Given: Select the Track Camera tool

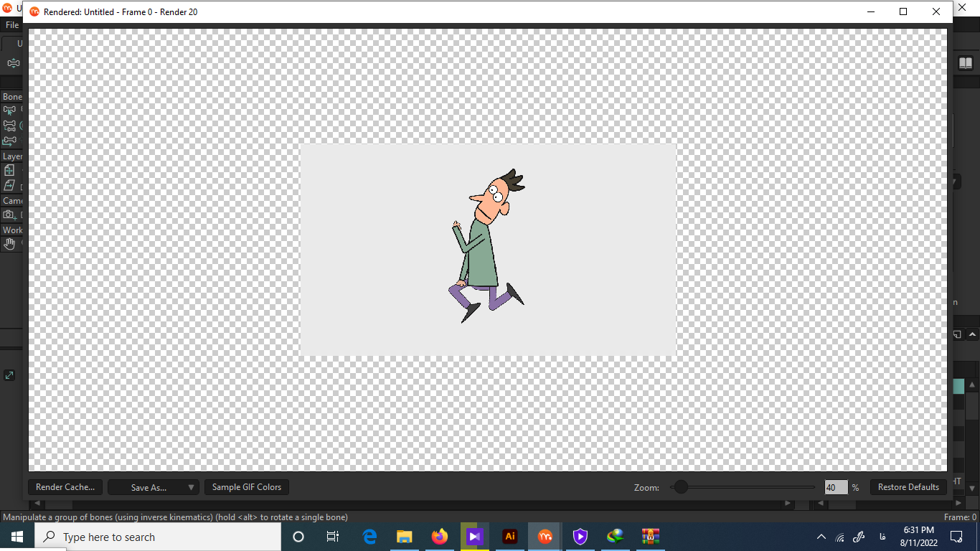Looking at the screenshot, I should point(9,215).
